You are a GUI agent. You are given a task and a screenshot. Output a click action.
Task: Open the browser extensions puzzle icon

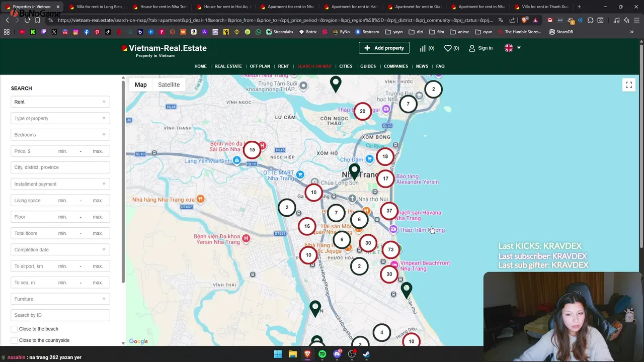click(590, 20)
